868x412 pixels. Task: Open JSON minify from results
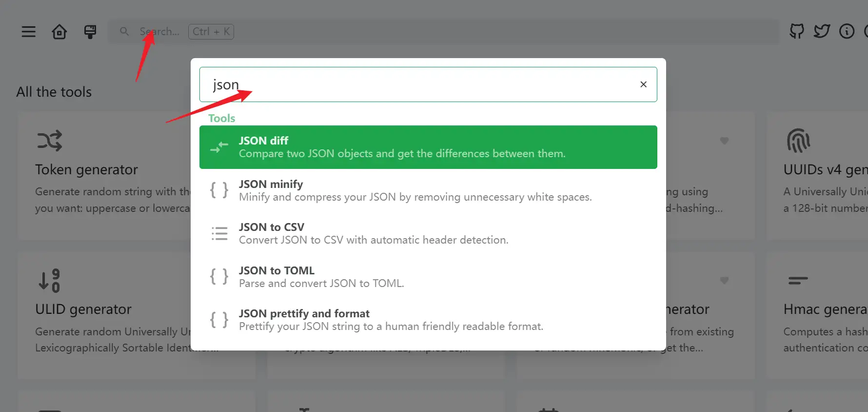coord(428,190)
